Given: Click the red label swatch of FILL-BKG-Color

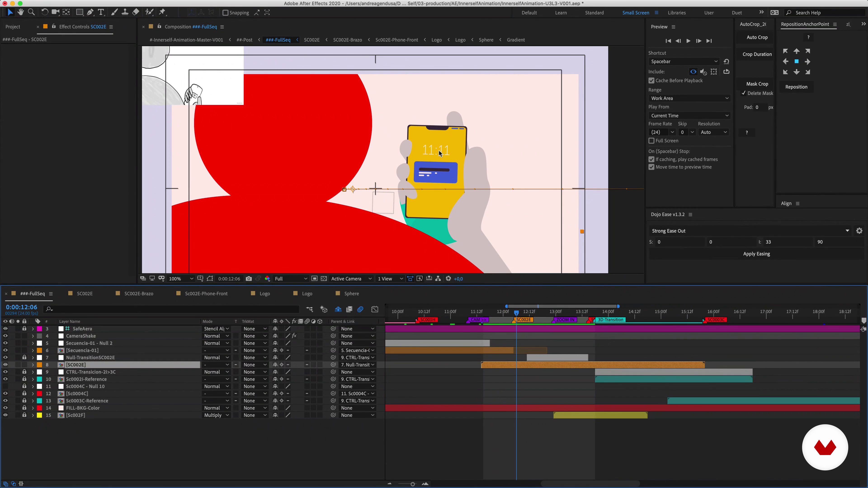Looking at the screenshot, I should pos(39,408).
